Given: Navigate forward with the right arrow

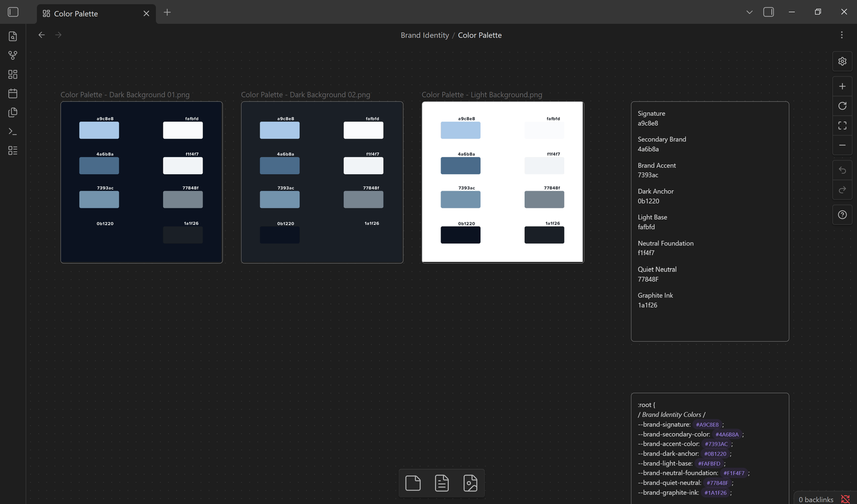Looking at the screenshot, I should click(x=58, y=35).
